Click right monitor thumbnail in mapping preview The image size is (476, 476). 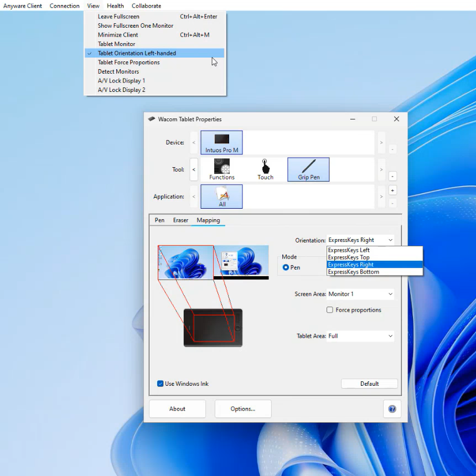241,262
